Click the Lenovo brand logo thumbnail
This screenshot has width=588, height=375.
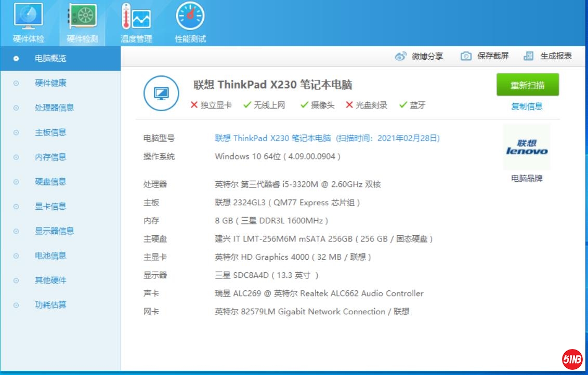[x=527, y=147]
